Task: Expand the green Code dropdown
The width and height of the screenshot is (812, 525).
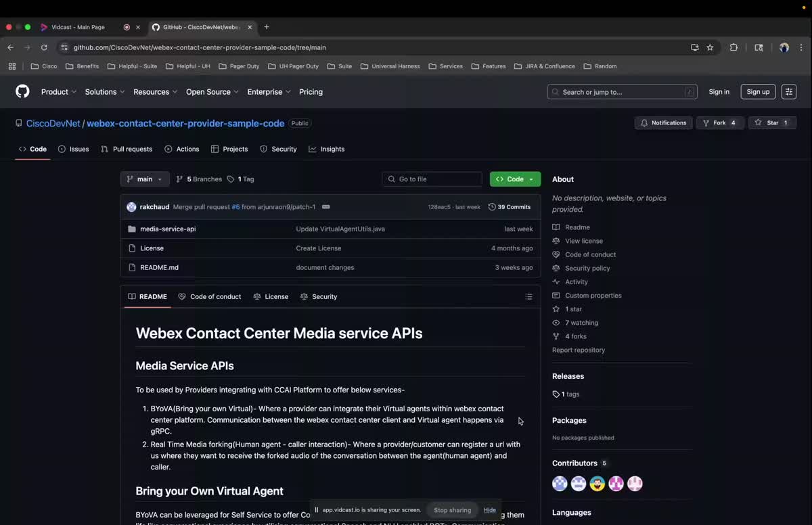Action: [515, 179]
